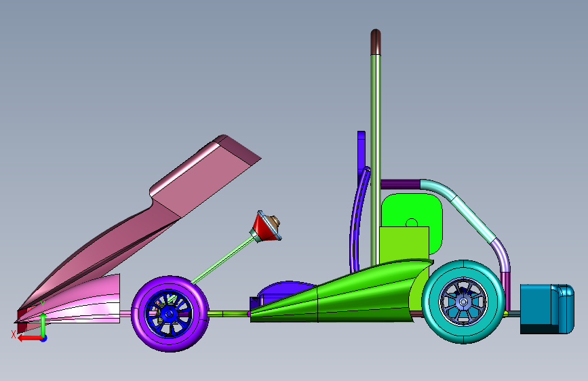Pick the dark blue front wheel rim
Image resolution: width=588 pixels, height=381 pixels.
[169, 313]
